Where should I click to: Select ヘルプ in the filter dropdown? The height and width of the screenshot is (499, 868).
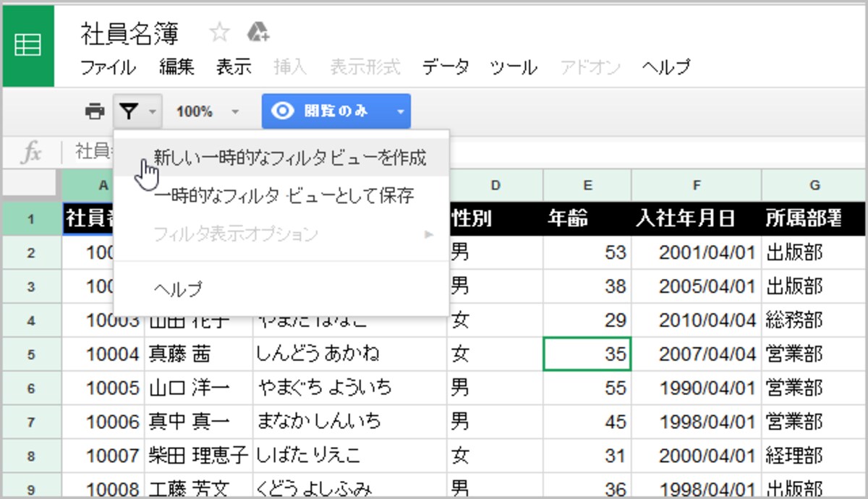point(282,289)
